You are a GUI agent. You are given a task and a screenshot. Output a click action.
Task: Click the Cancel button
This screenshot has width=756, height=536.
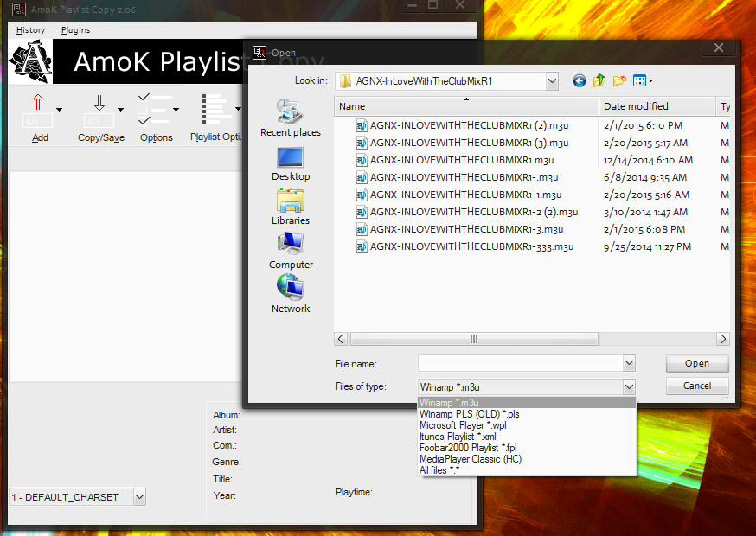pos(697,386)
